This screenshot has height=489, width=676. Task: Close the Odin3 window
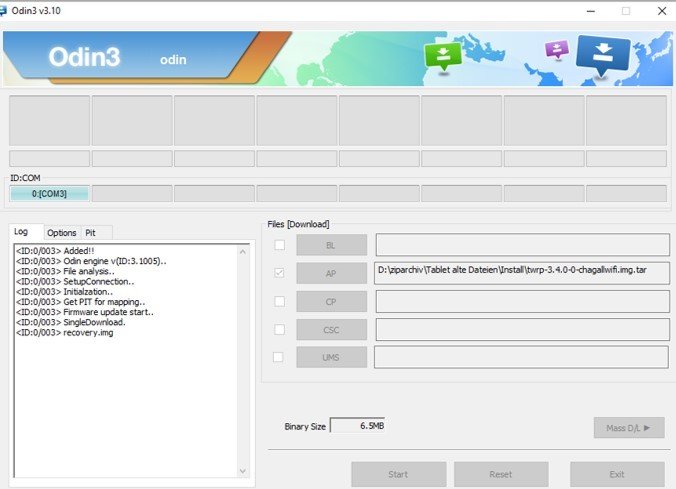coord(662,11)
